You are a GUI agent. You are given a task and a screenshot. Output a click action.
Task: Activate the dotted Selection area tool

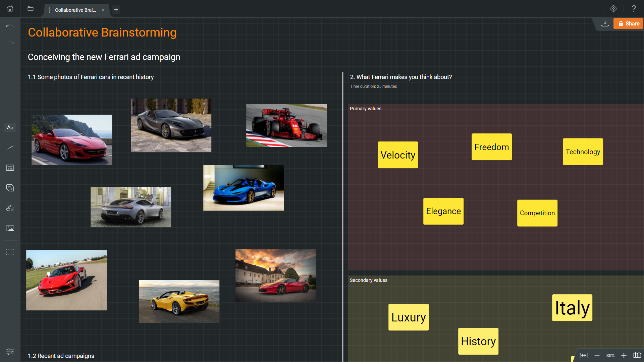coord(10,252)
